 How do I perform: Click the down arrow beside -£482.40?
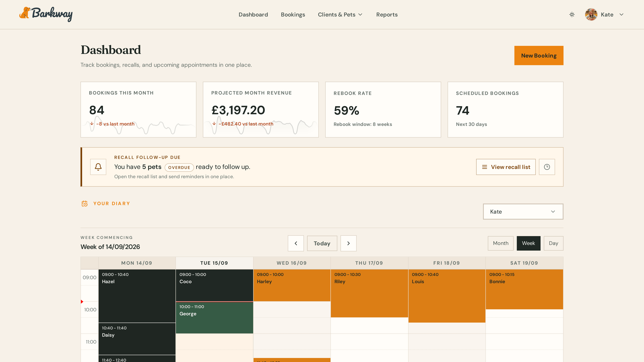214,124
